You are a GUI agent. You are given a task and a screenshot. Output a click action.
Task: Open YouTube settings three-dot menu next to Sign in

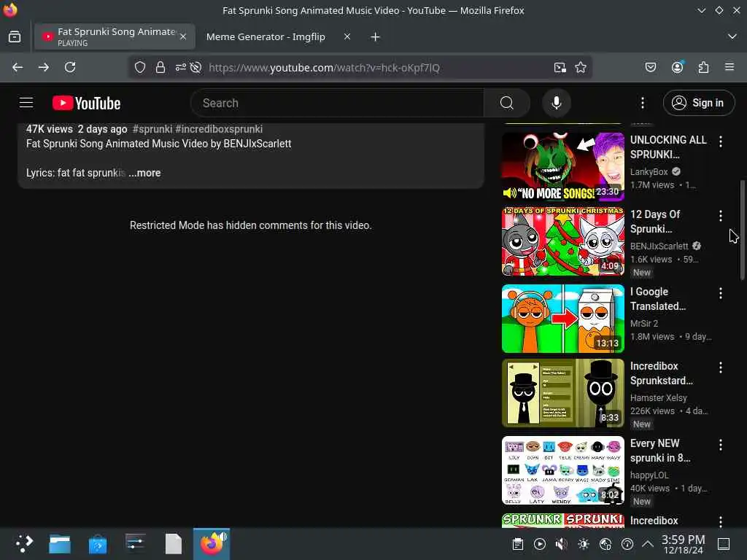642,103
